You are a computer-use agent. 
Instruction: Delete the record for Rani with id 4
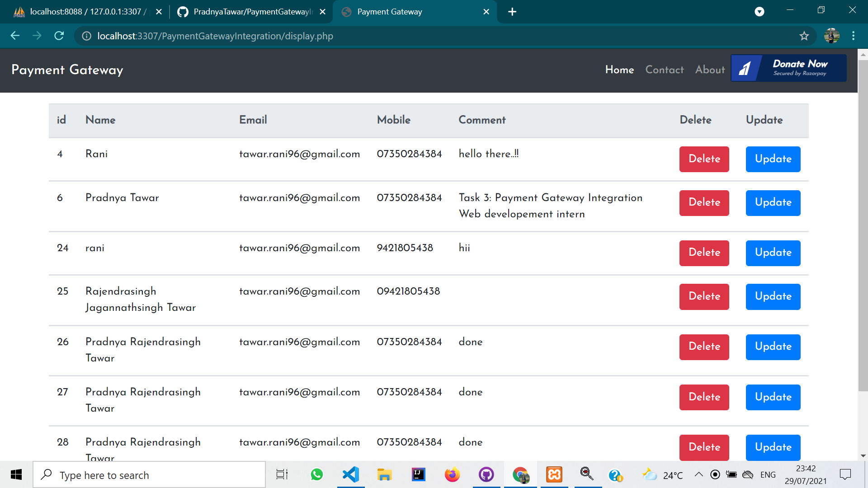(704, 159)
